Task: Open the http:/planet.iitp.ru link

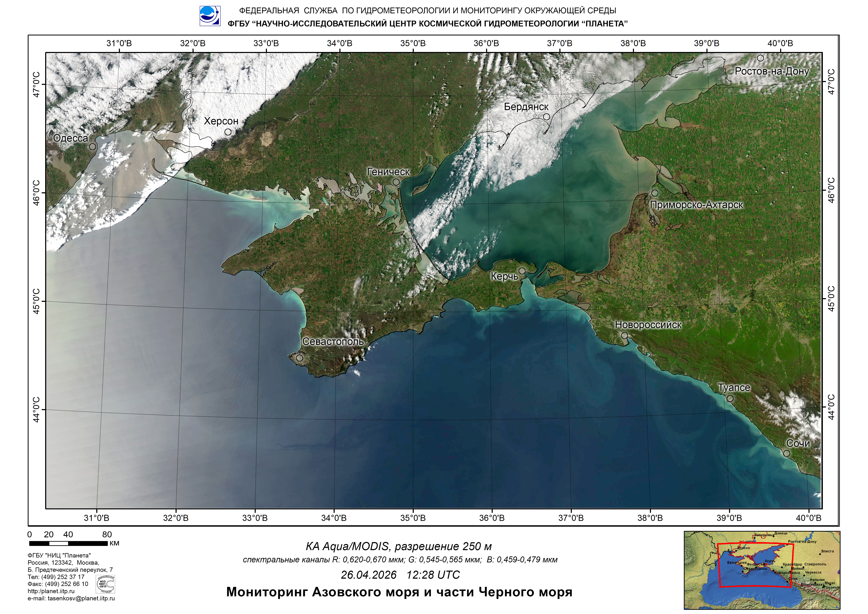Action: (51, 591)
